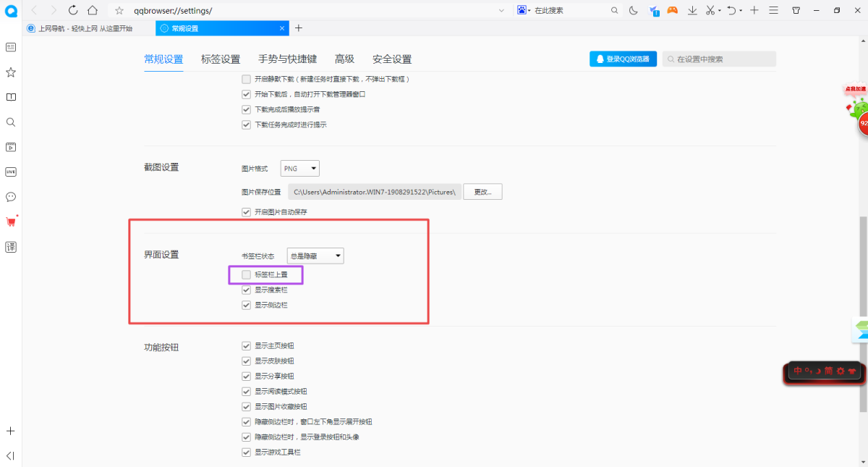Click the magnifier in the top search box
Viewport: 868px width, 467px height.
[x=615, y=10]
